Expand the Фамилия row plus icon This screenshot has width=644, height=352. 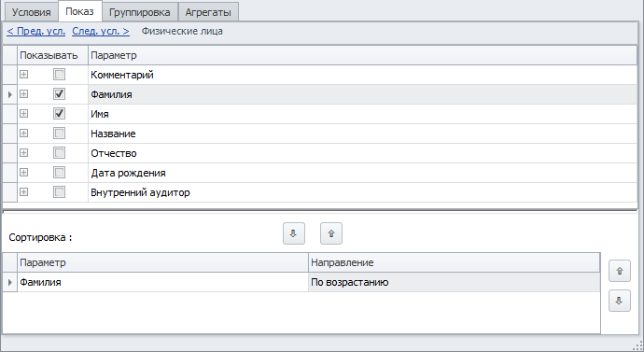[24, 94]
